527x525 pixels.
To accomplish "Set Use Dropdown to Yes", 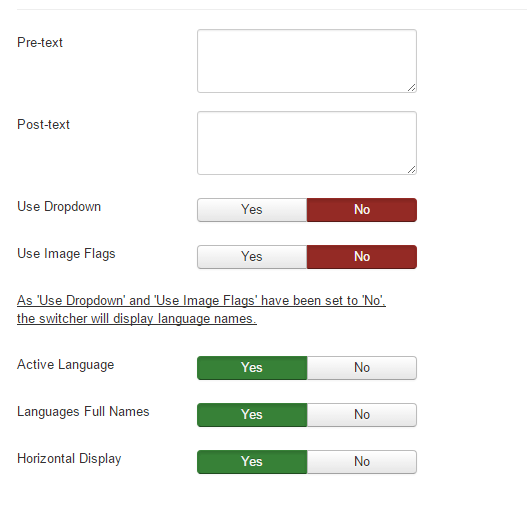I will coord(252,210).
